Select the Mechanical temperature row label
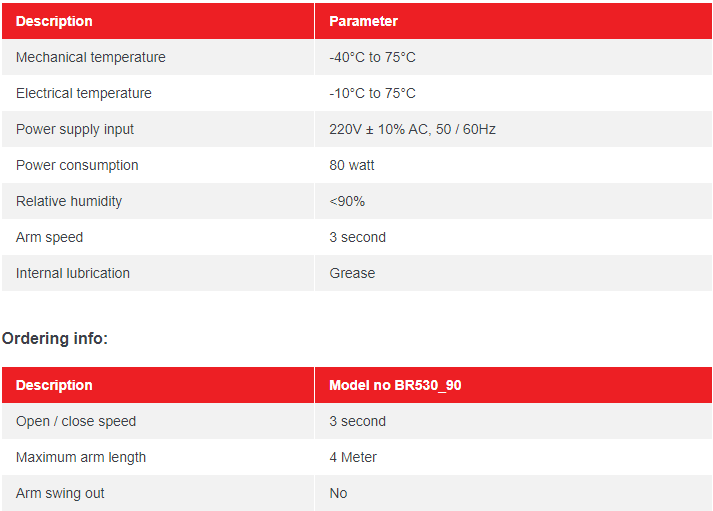The image size is (713, 511). 91,57
